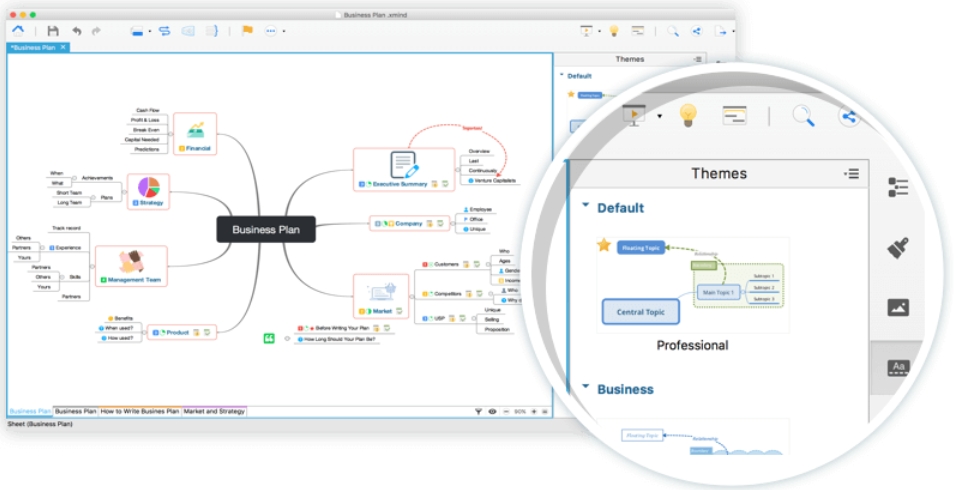This screenshot has height=490, width=961.
Task: Open the Home dashboard icon
Action: 18,30
